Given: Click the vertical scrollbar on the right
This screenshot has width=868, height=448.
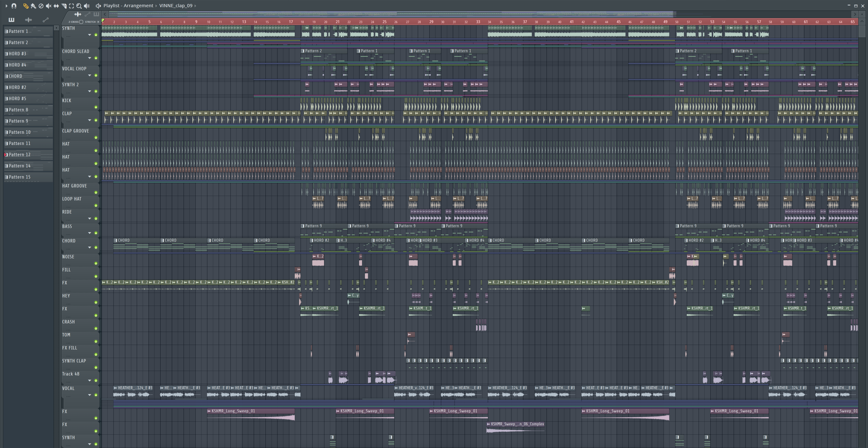Looking at the screenshot, I should pos(862,31).
